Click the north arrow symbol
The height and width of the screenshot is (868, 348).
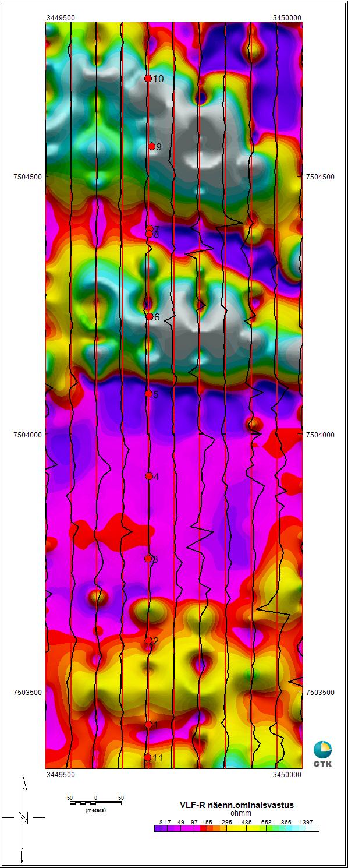(23, 817)
